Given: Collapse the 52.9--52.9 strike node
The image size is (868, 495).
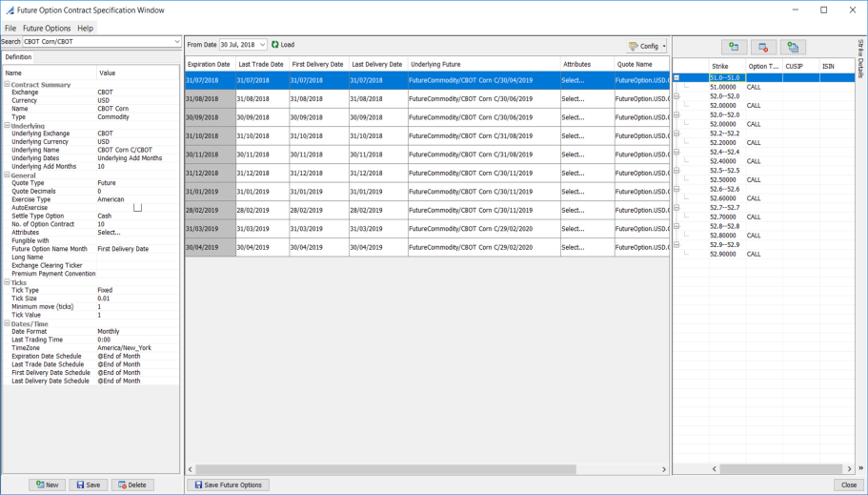Looking at the screenshot, I should 676,245.
